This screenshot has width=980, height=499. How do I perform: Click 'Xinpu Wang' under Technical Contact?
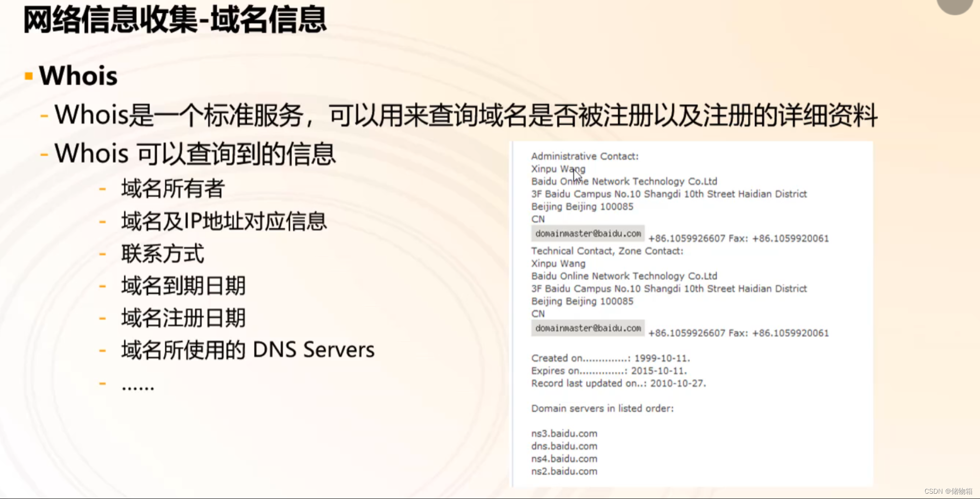(558, 263)
